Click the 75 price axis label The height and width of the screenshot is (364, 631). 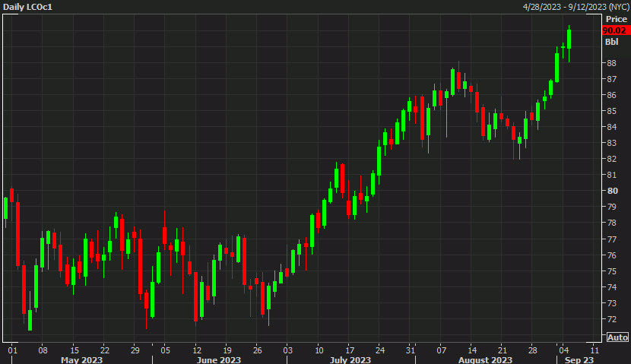612,271
